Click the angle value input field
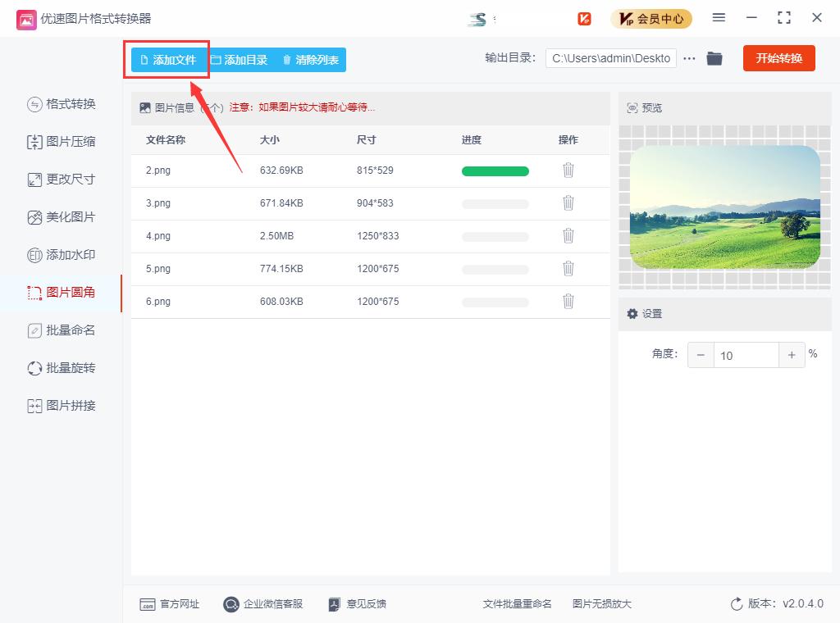Viewport: 840px width, 623px height. (x=746, y=355)
